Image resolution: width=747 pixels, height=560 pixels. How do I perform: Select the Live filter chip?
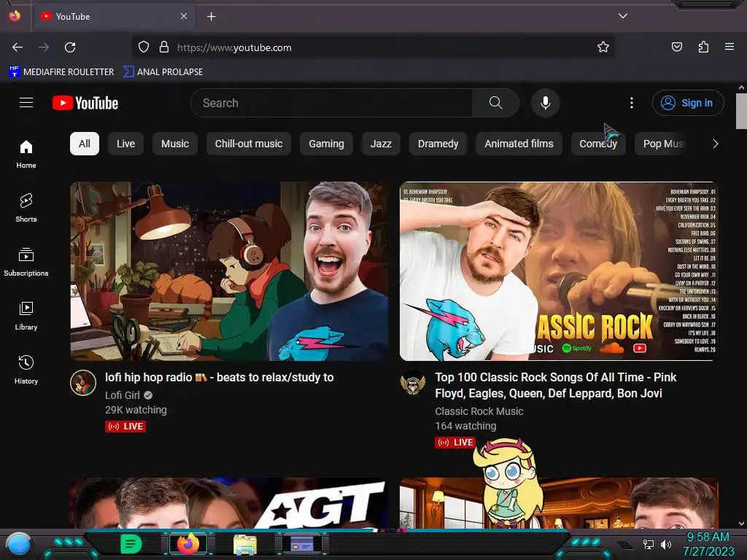125,144
